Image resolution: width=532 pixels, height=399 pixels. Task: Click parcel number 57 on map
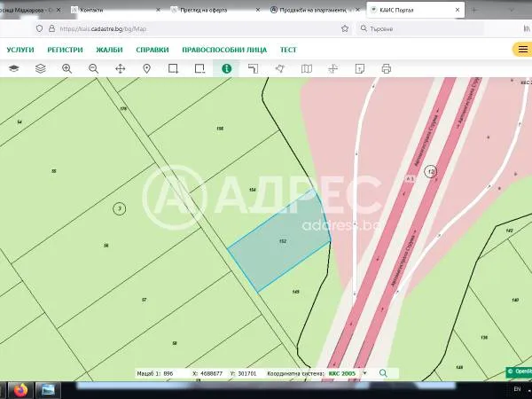click(145, 300)
